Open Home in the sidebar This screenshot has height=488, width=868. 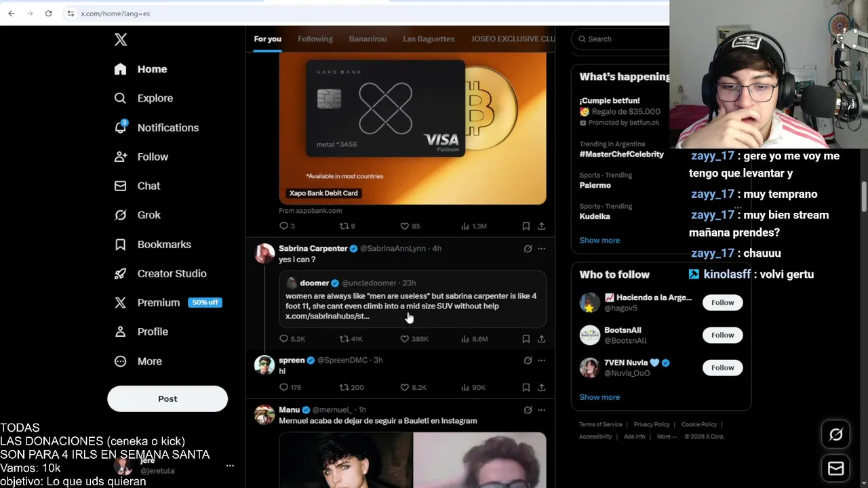[141, 69]
